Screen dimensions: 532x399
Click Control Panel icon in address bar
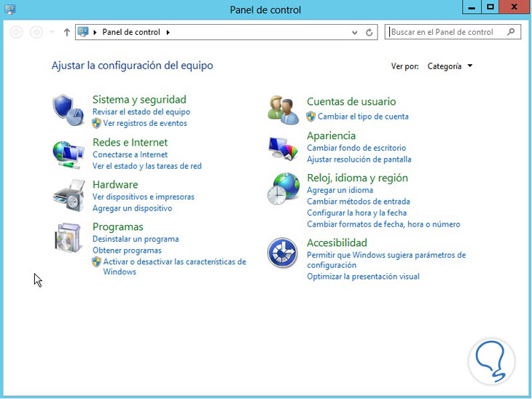pos(83,32)
